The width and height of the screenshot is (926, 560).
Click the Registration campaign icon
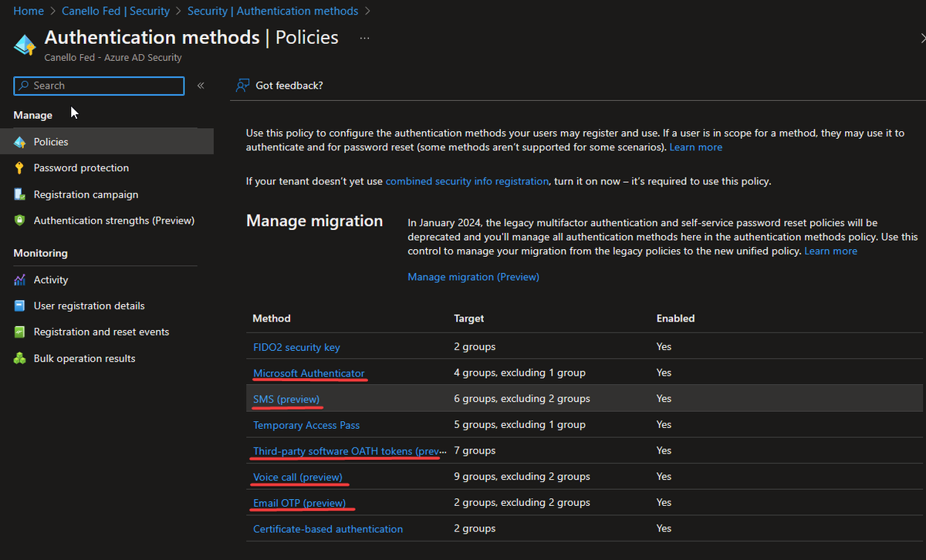(19, 194)
